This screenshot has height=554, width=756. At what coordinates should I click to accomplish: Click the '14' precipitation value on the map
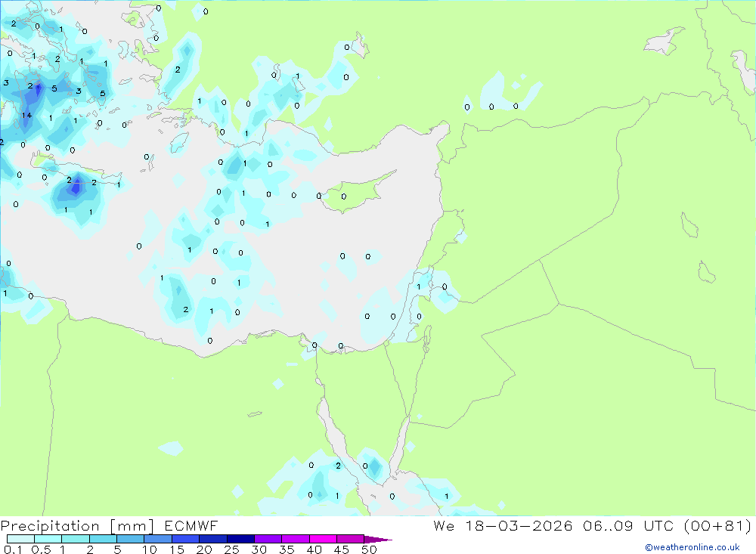(x=26, y=115)
